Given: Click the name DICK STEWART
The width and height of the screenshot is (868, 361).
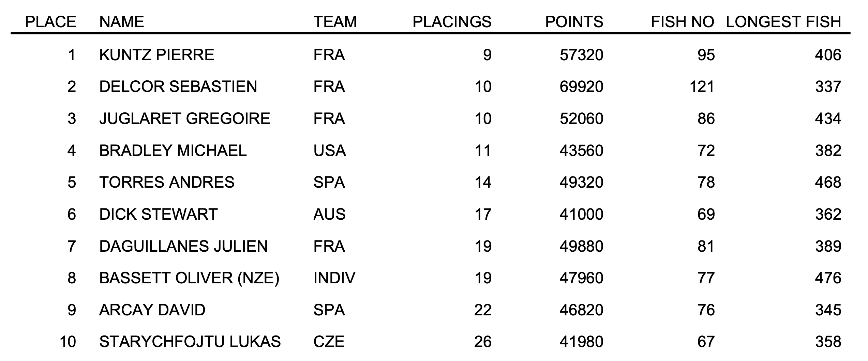Looking at the screenshot, I should pos(158,214).
